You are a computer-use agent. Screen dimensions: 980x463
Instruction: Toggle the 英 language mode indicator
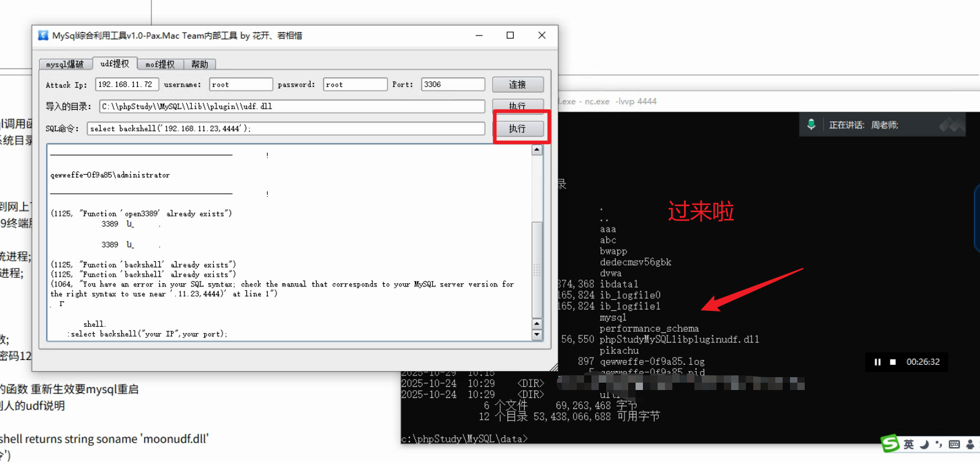pyautogui.click(x=908, y=445)
